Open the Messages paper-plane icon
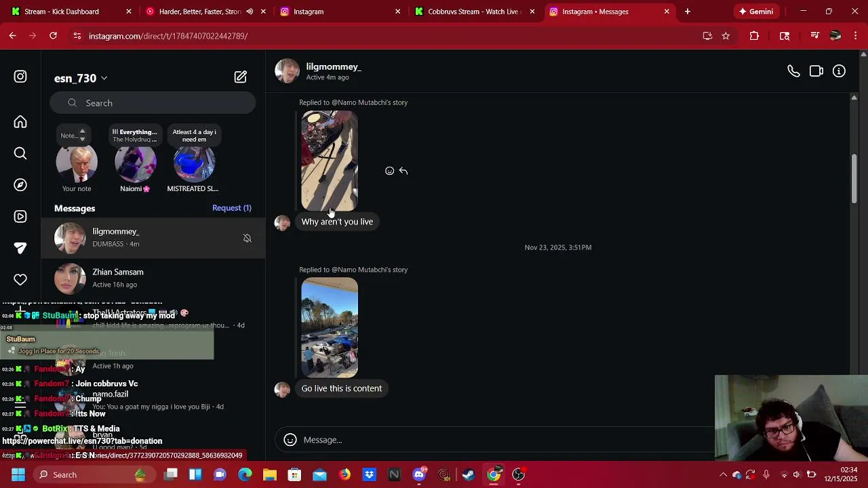Screen dimensions: 868x488 pos(20,248)
